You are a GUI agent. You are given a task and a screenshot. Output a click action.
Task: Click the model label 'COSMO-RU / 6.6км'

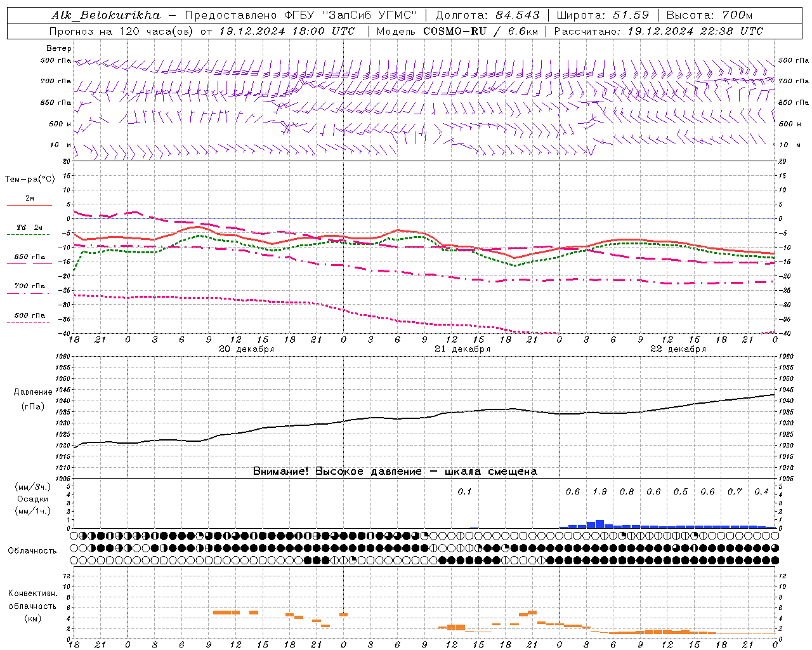(x=480, y=31)
